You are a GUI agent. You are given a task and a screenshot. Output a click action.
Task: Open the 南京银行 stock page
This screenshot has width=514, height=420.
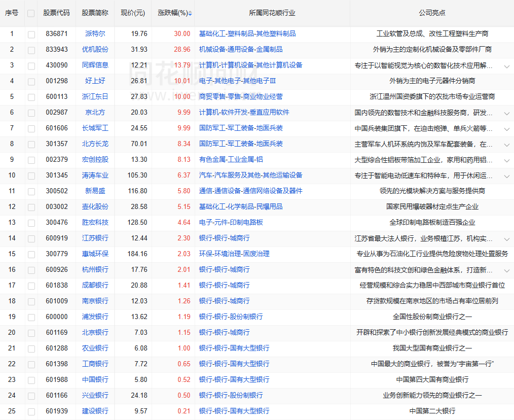pyautogui.click(x=95, y=301)
